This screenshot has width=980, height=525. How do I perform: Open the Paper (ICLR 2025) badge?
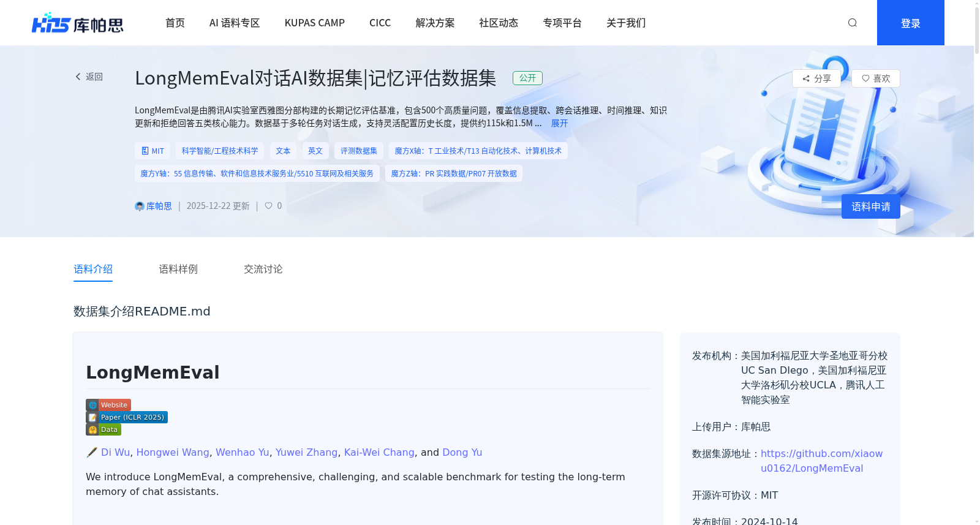pyautogui.click(x=127, y=417)
